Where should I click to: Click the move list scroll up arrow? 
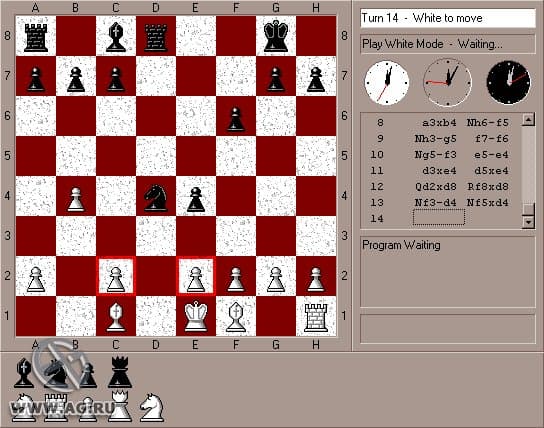528,120
